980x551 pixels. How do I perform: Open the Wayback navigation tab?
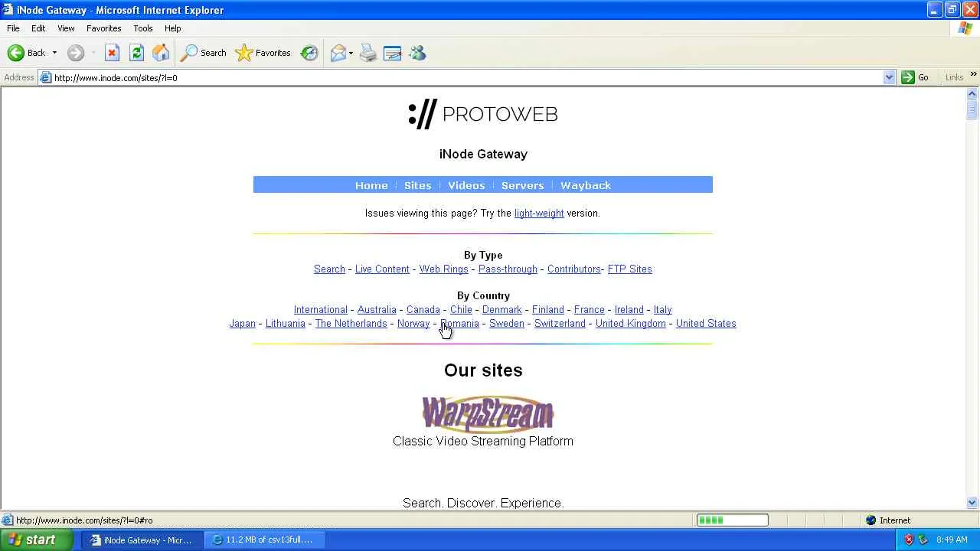[586, 185]
